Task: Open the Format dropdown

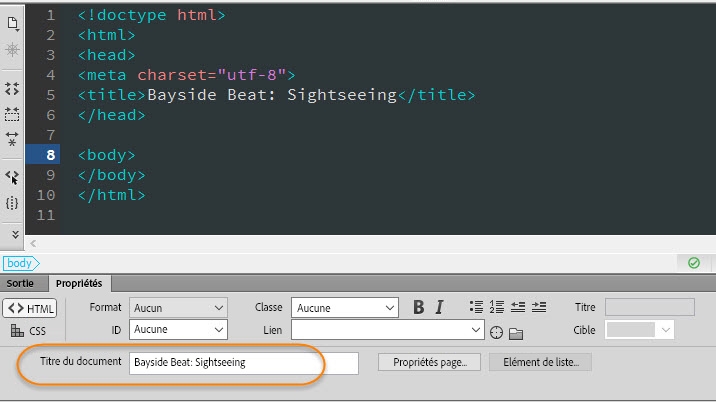Action: pyautogui.click(x=178, y=307)
